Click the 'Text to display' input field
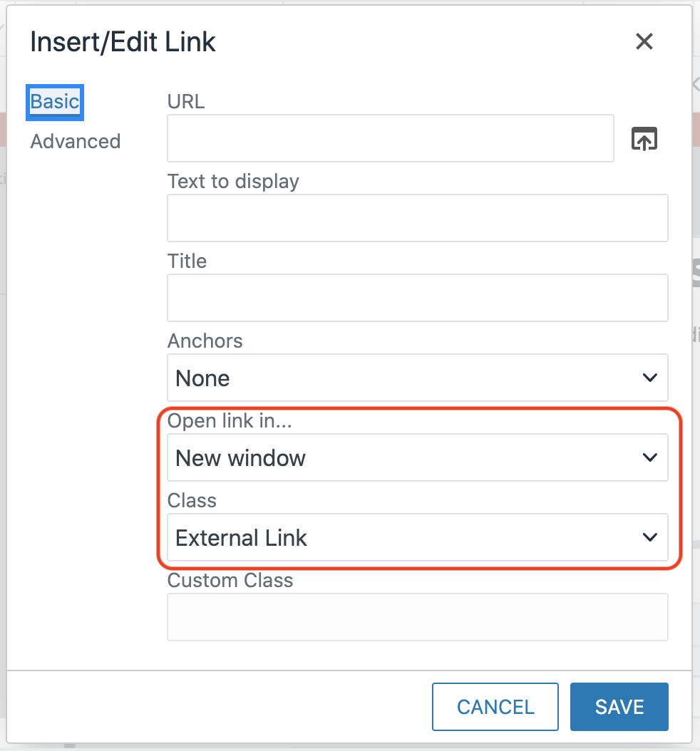700x751 pixels. (418, 218)
